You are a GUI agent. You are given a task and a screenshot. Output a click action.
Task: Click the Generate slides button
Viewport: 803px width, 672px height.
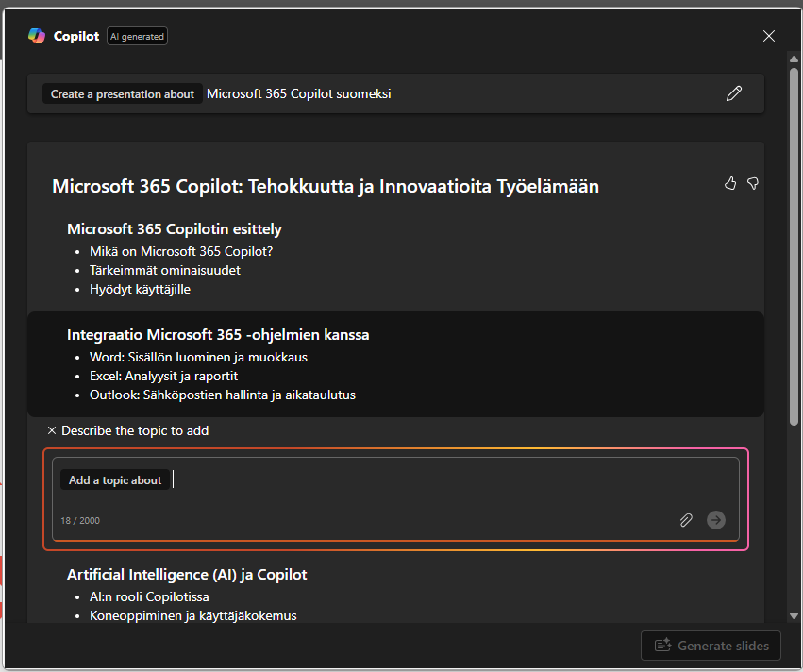click(711, 646)
